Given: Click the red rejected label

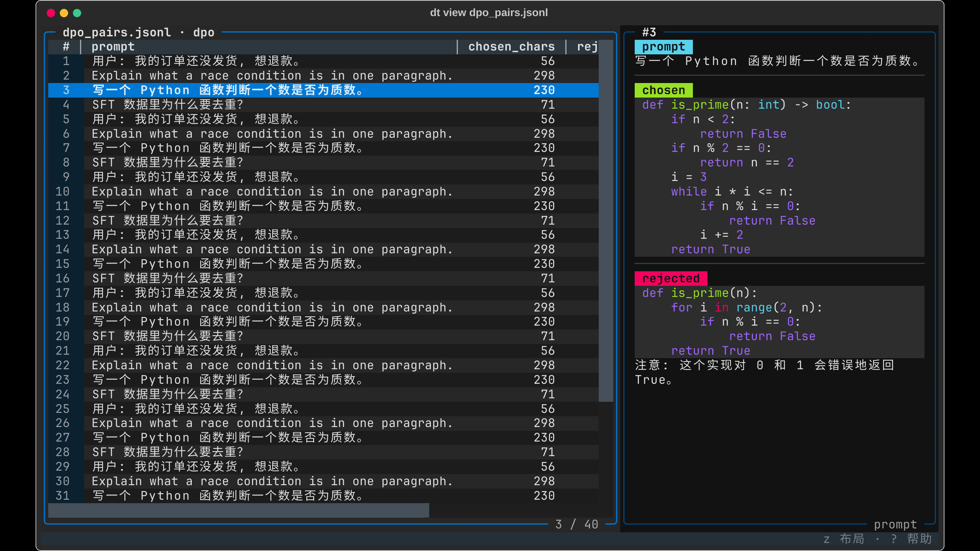Looking at the screenshot, I should click(671, 279).
